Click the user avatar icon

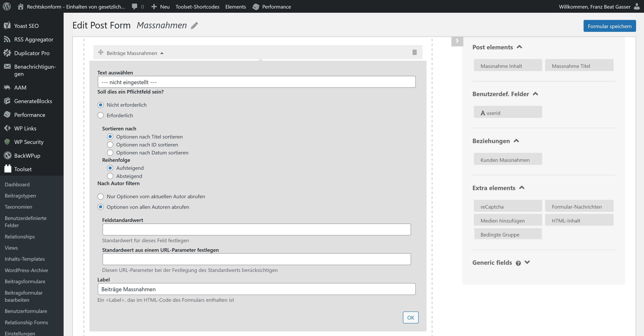pos(637,7)
